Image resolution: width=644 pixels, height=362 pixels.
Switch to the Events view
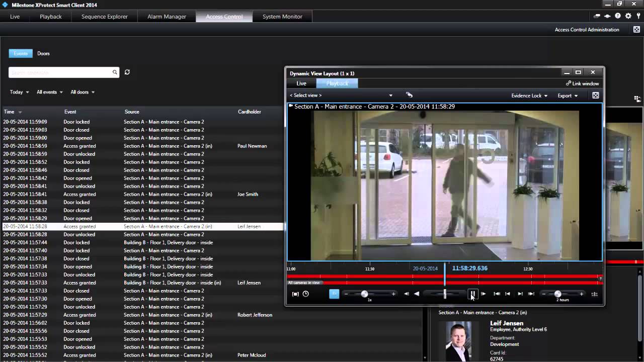coord(21,53)
